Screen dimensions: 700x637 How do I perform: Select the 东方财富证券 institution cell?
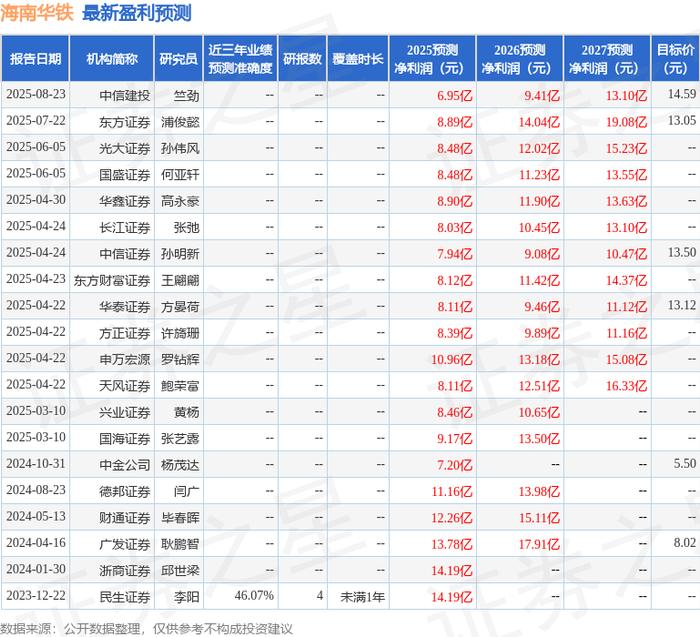click(x=112, y=280)
